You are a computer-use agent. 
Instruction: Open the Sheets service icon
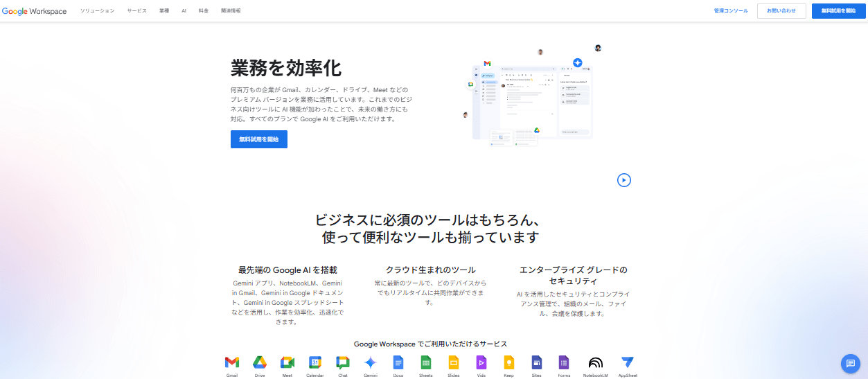[x=426, y=362]
